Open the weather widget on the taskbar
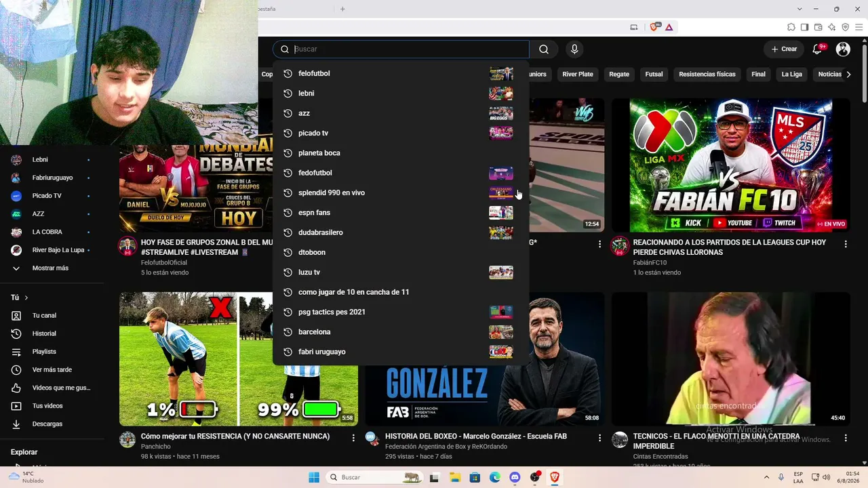 [25, 477]
